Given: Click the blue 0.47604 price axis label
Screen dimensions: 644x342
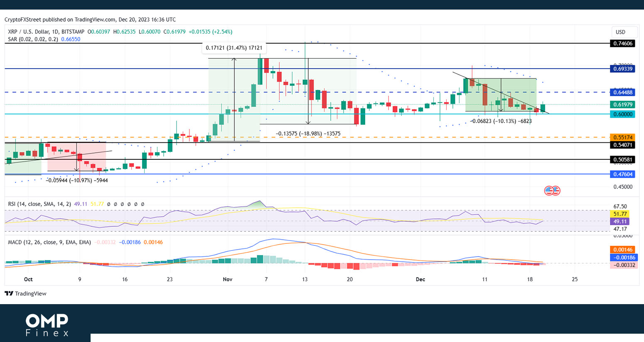Looking at the screenshot, I should 623,174.
